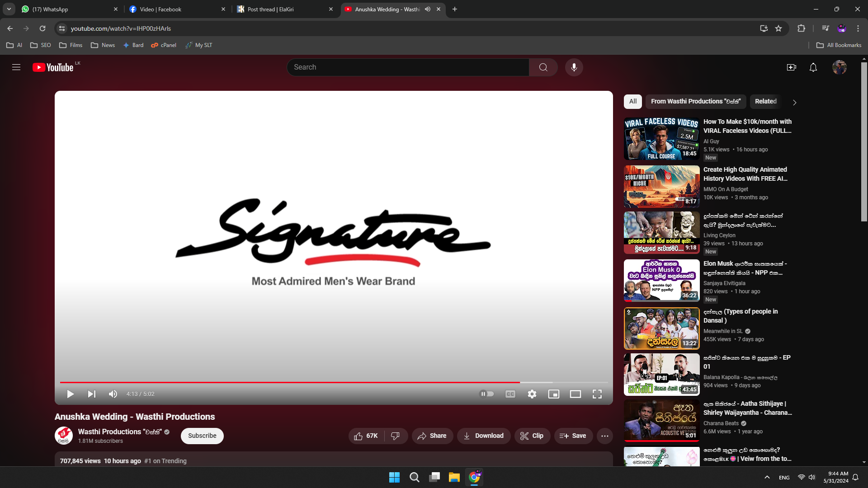Open a new browser tab
Viewport: 868px width, 488px height.
click(x=455, y=9)
